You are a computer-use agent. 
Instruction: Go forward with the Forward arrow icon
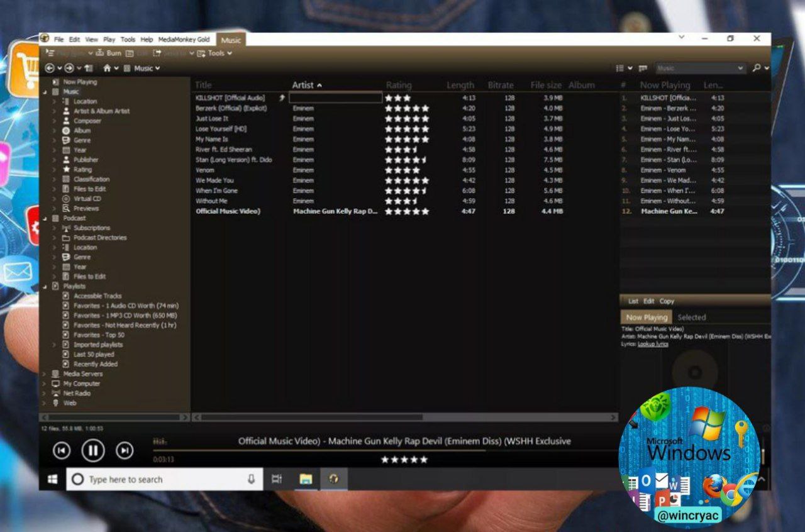pos(69,68)
